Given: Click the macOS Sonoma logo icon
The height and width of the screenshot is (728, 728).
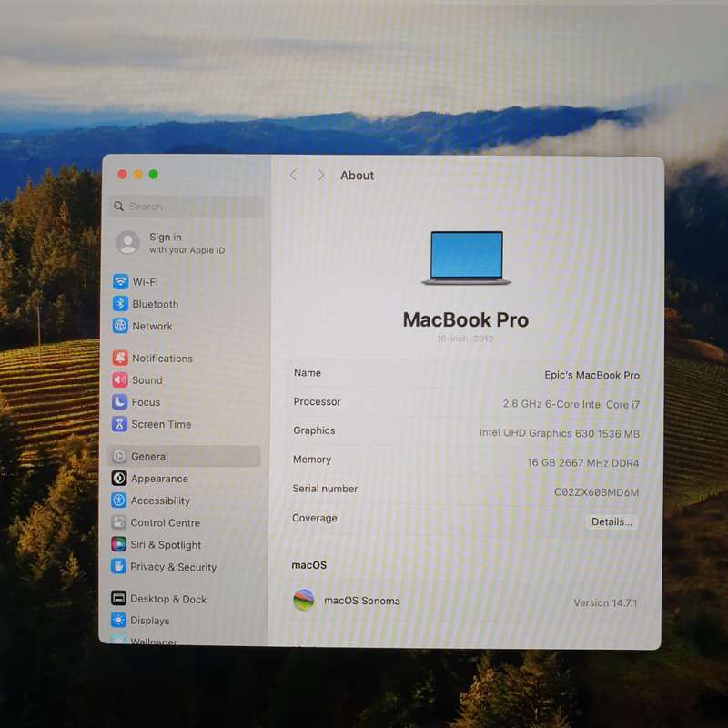Looking at the screenshot, I should coord(304,600).
